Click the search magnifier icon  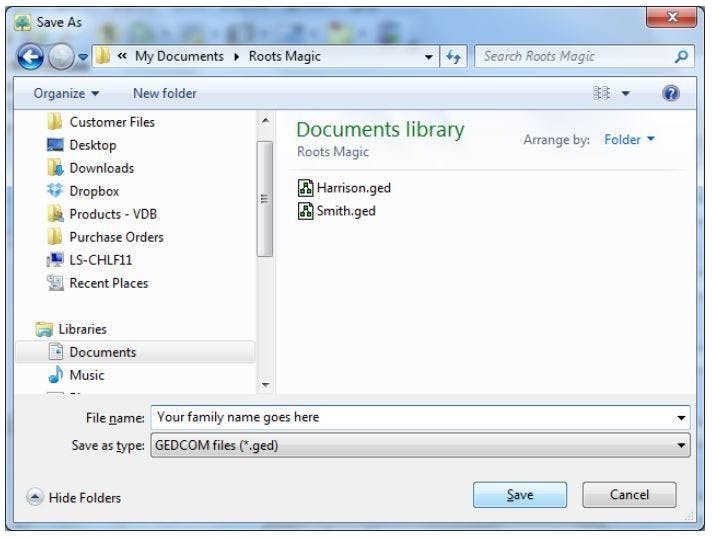pos(681,57)
